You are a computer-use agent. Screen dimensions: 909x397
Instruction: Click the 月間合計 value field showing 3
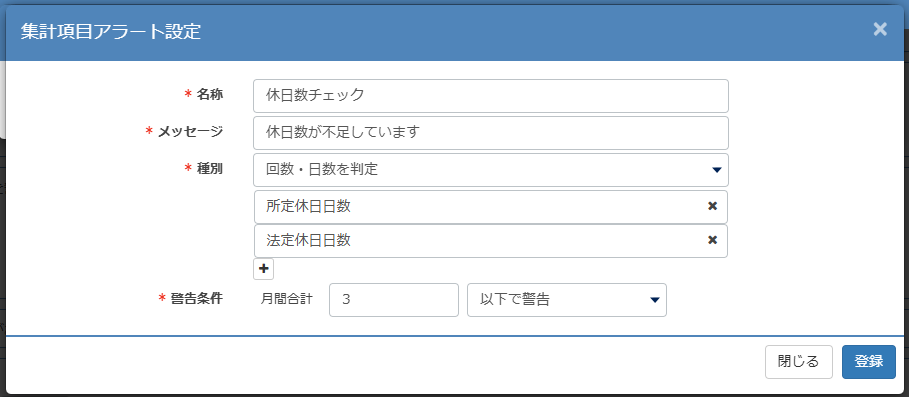click(x=394, y=300)
